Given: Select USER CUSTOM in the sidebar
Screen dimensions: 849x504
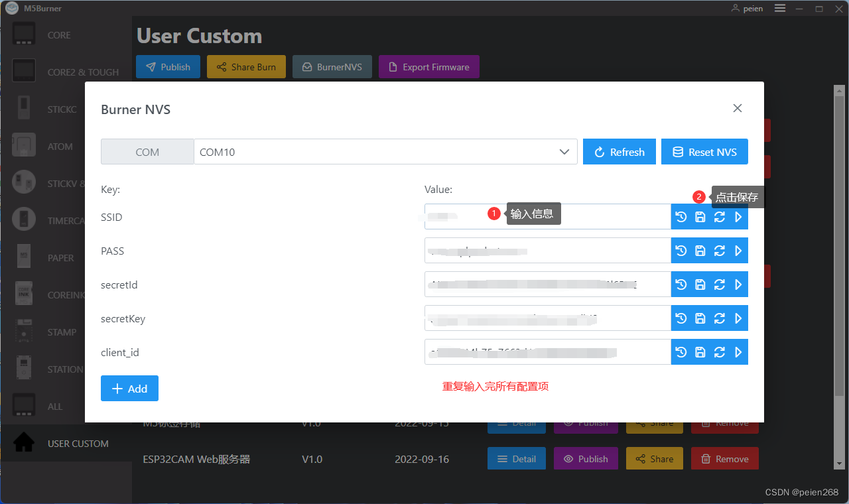Looking at the screenshot, I should [66, 444].
